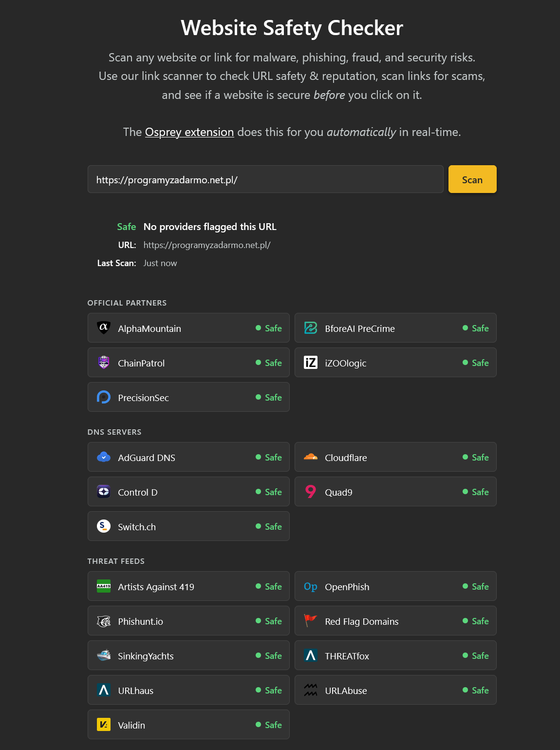Viewport: 560px width, 750px height.
Task: Click the Website Safety Checker title
Action: tap(292, 28)
